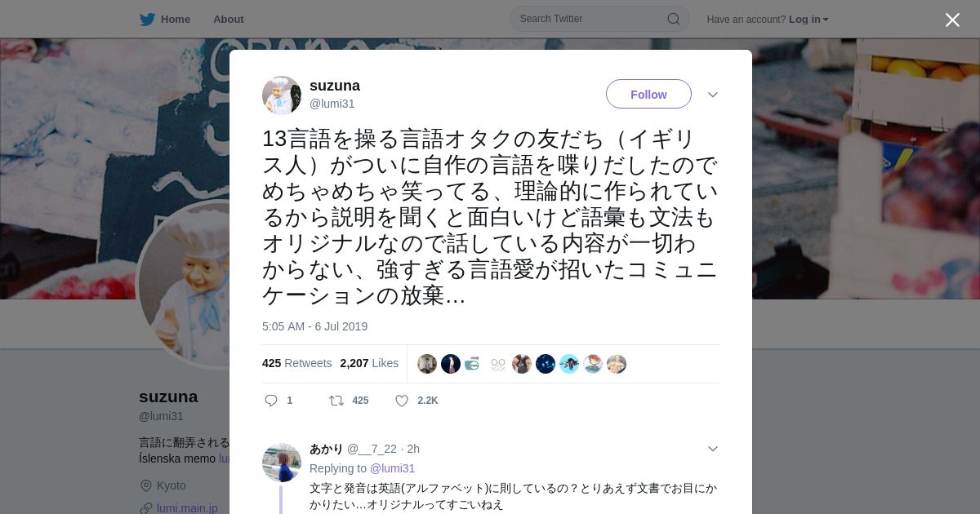Click the search magnifier icon
This screenshot has height=514, width=980.
[x=674, y=19]
